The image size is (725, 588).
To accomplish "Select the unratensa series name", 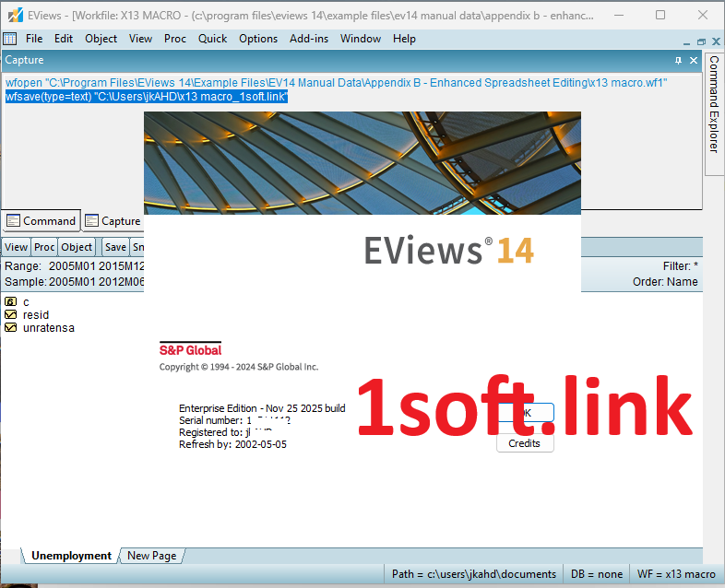I will (x=49, y=328).
